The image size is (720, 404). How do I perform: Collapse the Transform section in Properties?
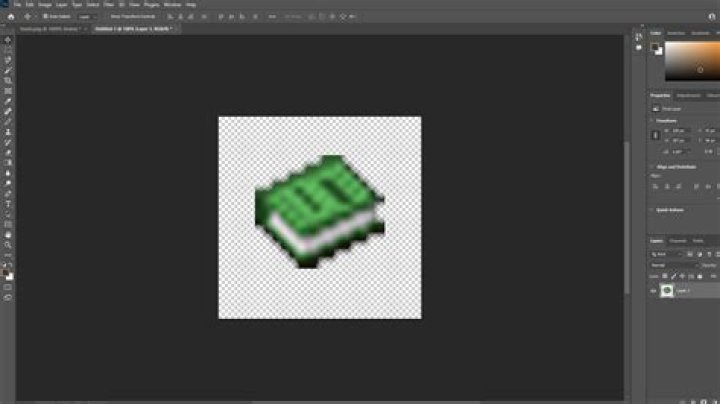point(652,121)
